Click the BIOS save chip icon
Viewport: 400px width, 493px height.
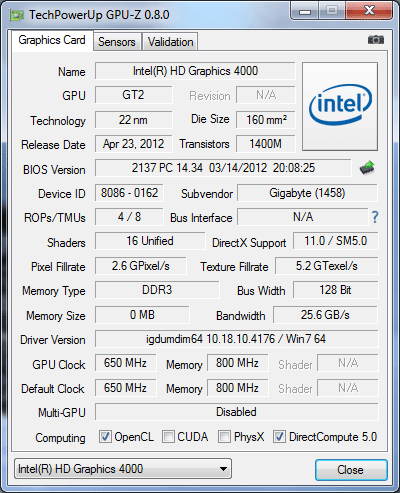point(367,168)
